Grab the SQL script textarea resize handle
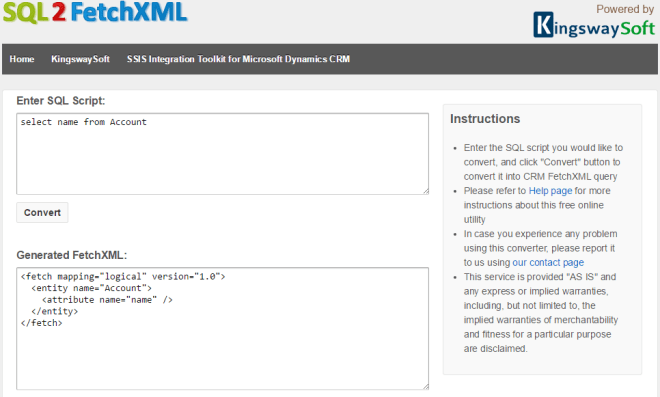The image size is (660, 397). [426, 191]
